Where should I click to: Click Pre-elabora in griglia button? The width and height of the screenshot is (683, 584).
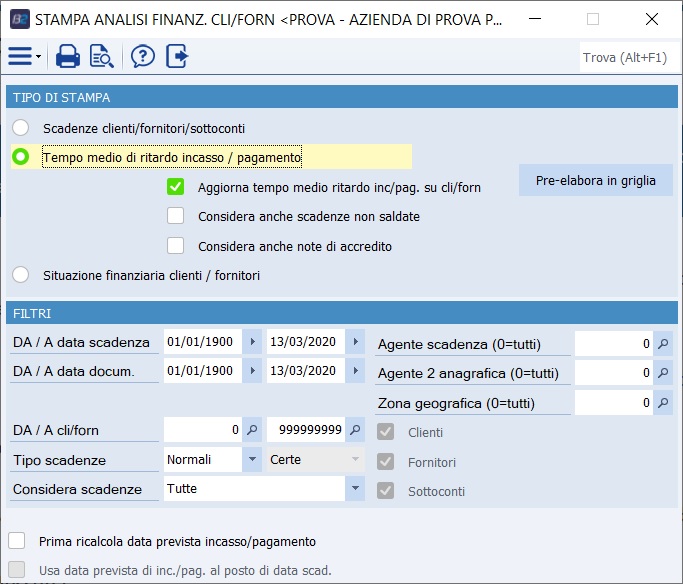(595, 180)
